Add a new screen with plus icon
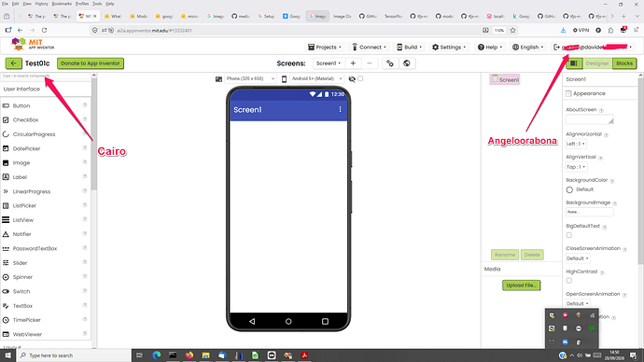The width and height of the screenshot is (644, 362). (353, 63)
